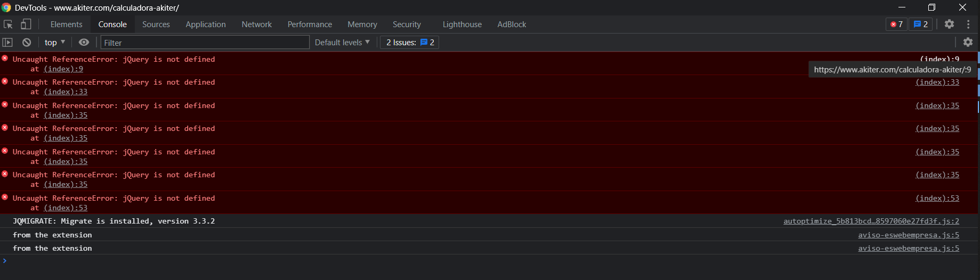Open the Security tab
The height and width of the screenshot is (280, 980).
pos(407,24)
